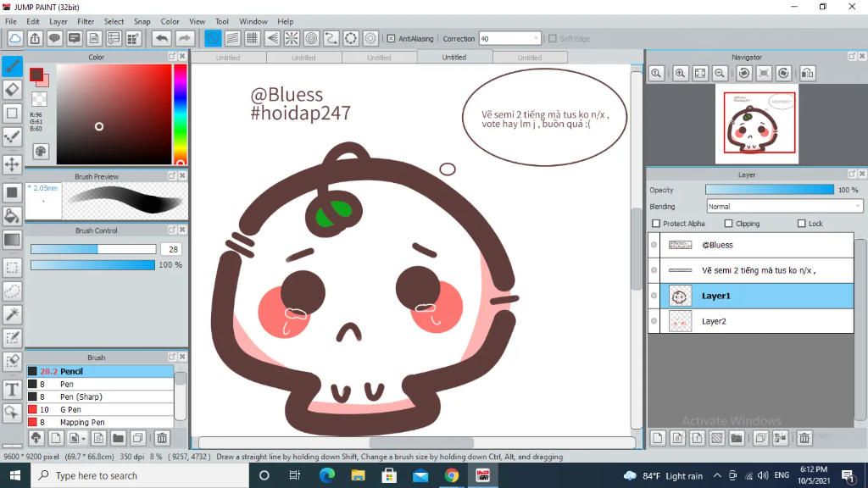
Task: Open Google Chrome from the taskbar
Action: click(x=451, y=475)
